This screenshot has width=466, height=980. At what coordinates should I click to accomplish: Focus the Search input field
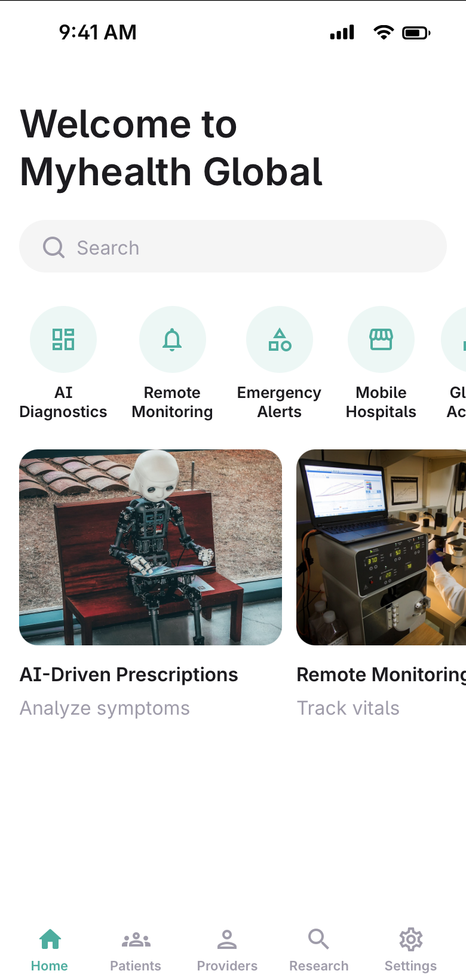(x=233, y=246)
